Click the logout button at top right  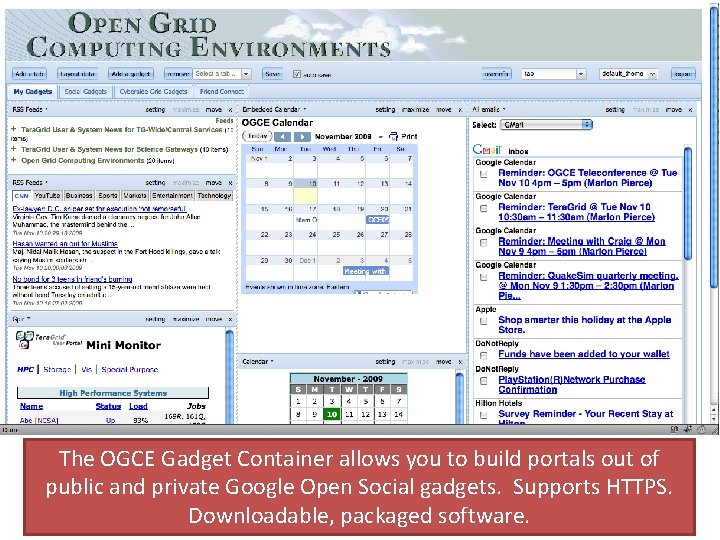pos(683,73)
